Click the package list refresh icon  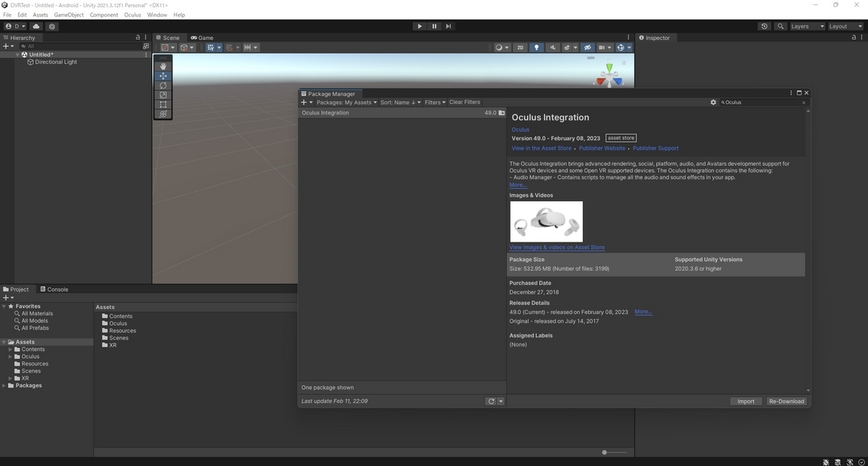click(x=491, y=401)
